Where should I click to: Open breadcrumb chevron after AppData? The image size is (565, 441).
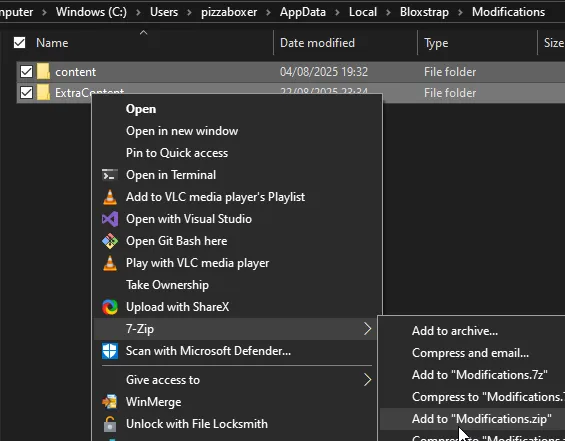337,12
